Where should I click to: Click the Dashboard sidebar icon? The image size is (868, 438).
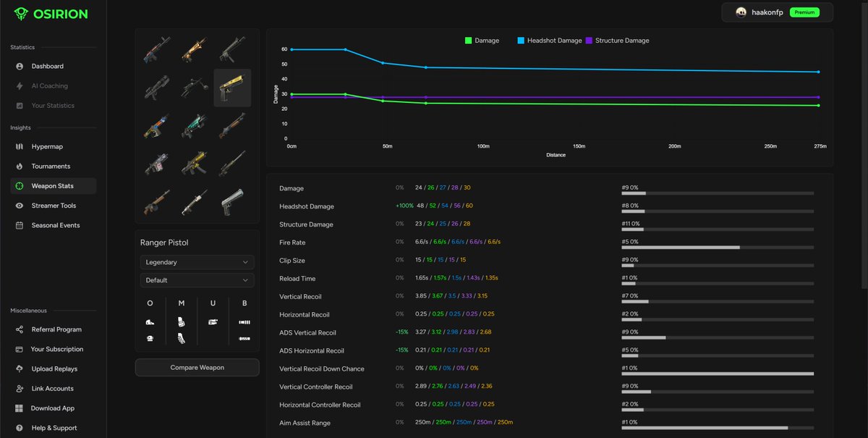click(x=20, y=66)
